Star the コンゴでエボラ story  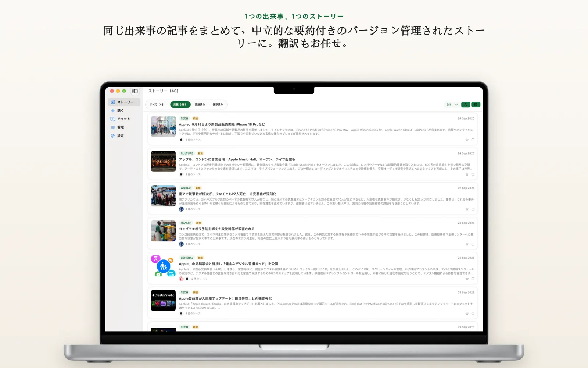click(x=467, y=244)
